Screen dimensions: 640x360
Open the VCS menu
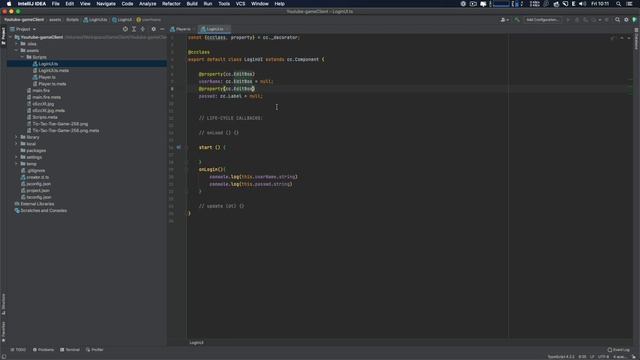click(240, 4)
